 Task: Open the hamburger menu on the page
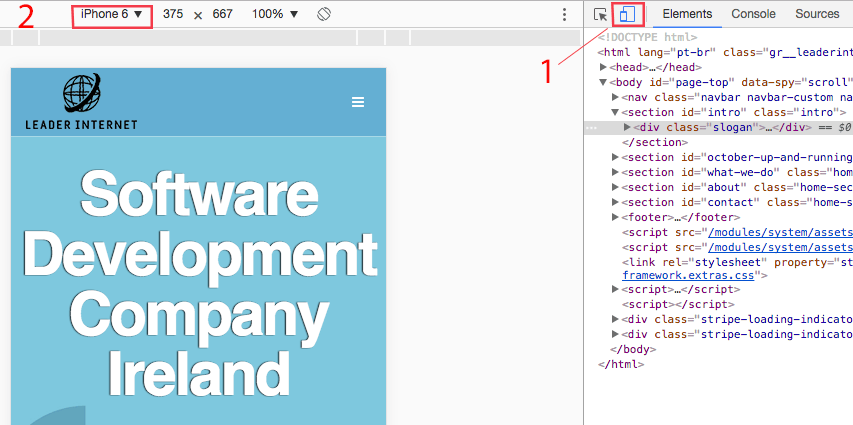coord(358,102)
